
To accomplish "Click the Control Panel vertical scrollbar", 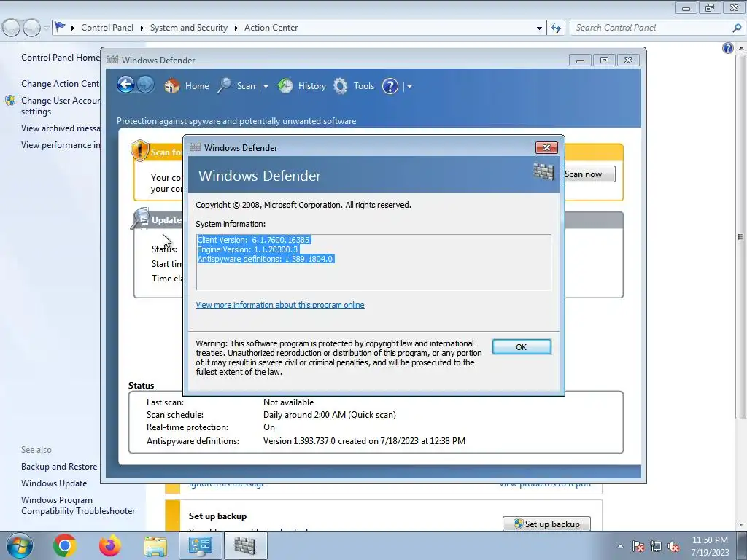I will [x=740, y=237].
